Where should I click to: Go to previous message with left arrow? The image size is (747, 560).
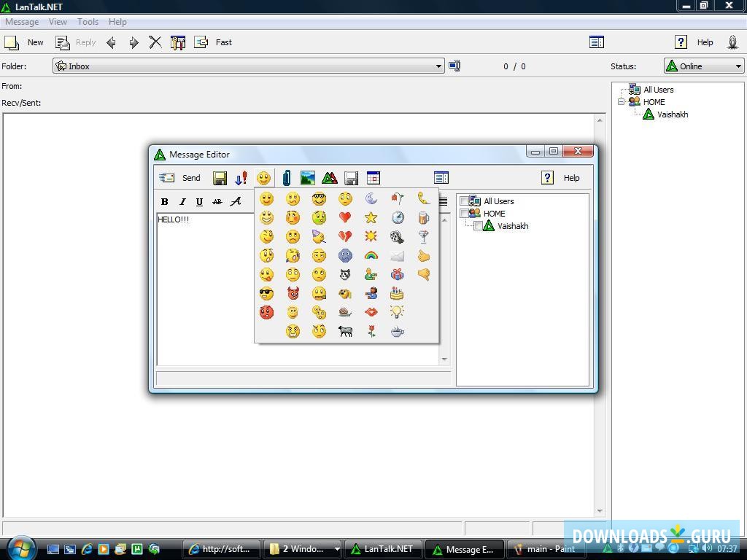(x=111, y=42)
